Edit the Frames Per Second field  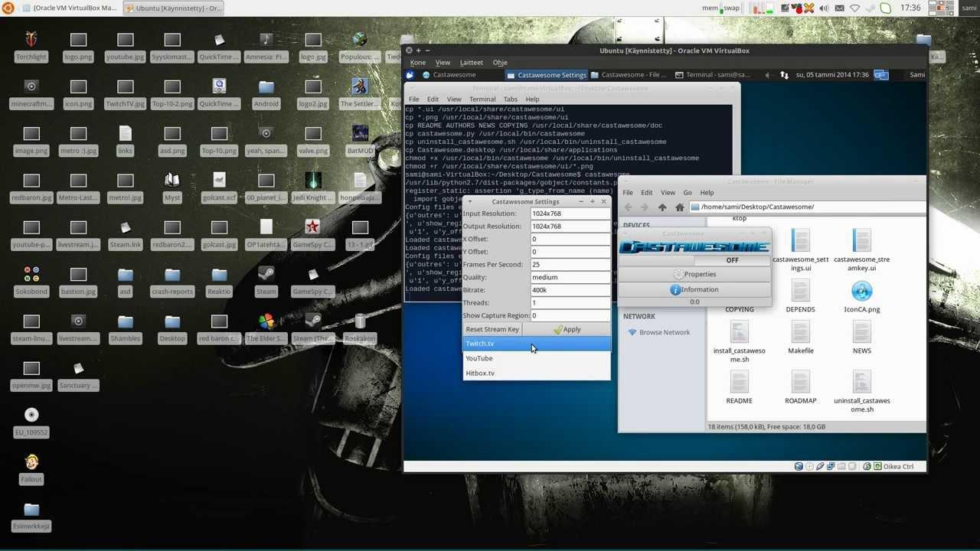click(570, 265)
